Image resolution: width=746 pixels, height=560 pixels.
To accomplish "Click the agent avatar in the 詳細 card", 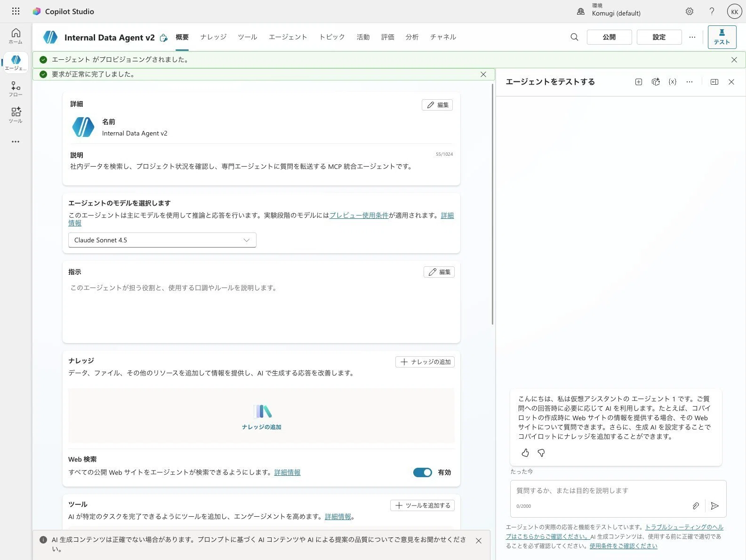I will (x=83, y=127).
